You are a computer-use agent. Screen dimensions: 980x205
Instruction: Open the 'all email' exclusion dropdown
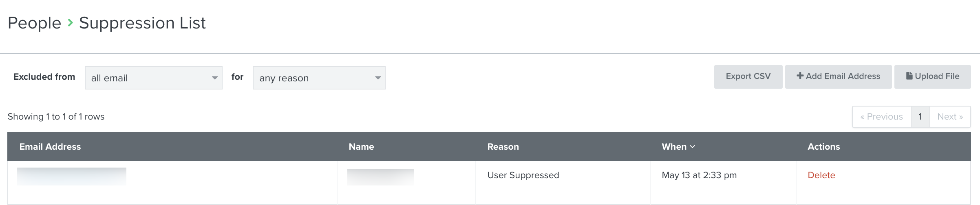pyautogui.click(x=153, y=78)
